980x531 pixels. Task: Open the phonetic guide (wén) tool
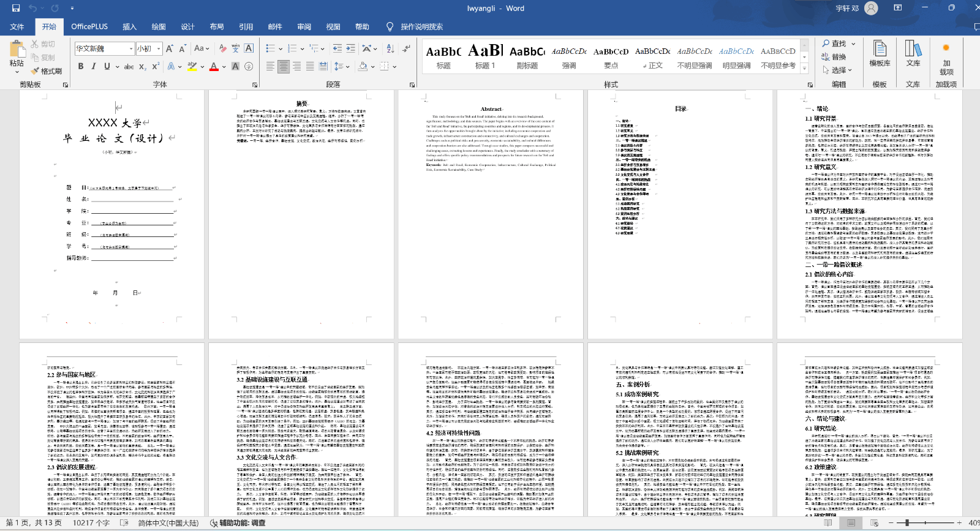point(236,48)
